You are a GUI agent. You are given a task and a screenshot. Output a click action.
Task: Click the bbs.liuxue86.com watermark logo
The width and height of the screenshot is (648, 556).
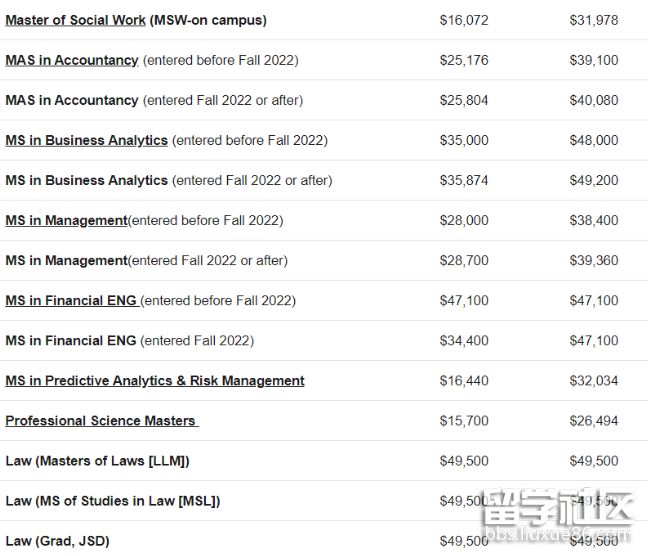[x=558, y=515]
